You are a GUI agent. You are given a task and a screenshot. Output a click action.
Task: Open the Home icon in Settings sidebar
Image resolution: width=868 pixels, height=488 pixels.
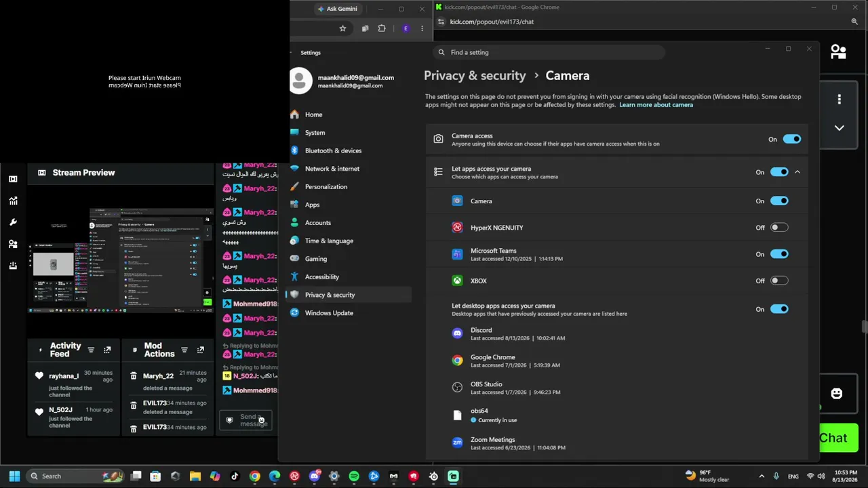[294, 115]
